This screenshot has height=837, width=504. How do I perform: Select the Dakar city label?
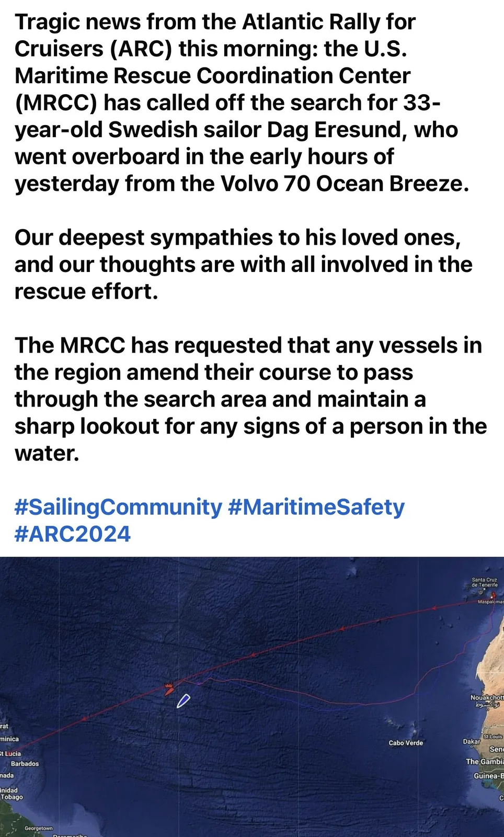[471, 741]
